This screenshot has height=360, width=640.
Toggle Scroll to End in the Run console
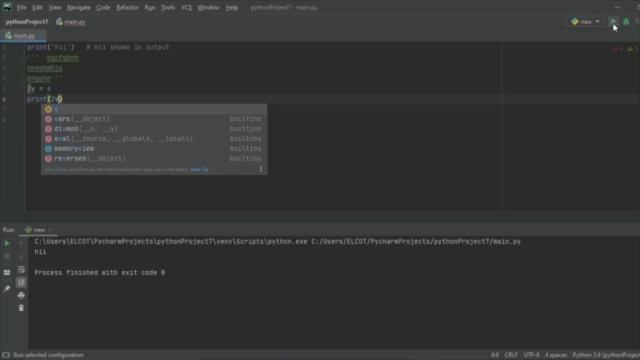coord(21,282)
